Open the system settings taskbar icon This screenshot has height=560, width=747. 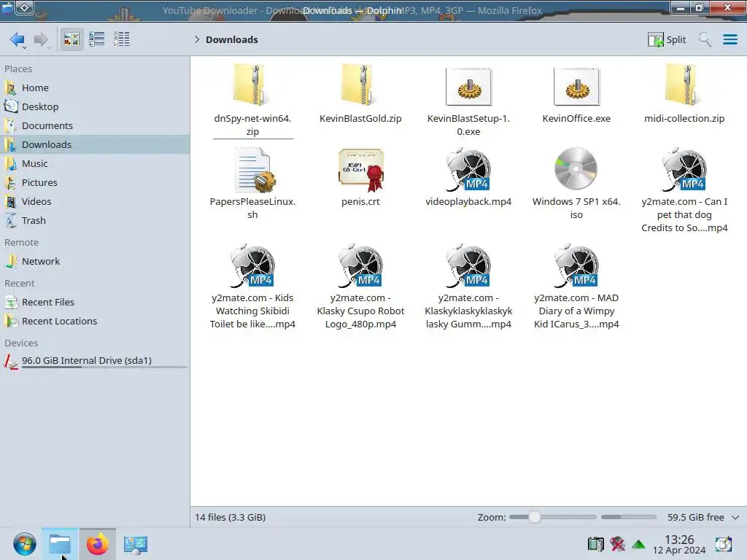pos(135,544)
